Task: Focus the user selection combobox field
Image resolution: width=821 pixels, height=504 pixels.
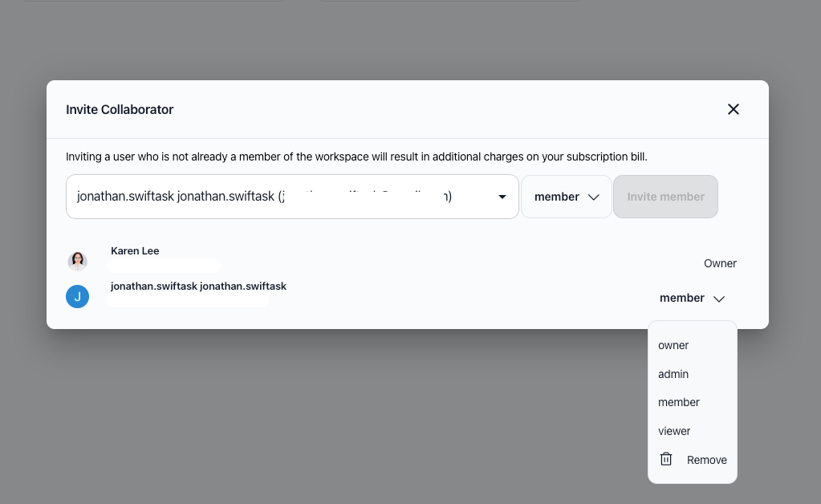Action: pyautogui.click(x=292, y=197)
